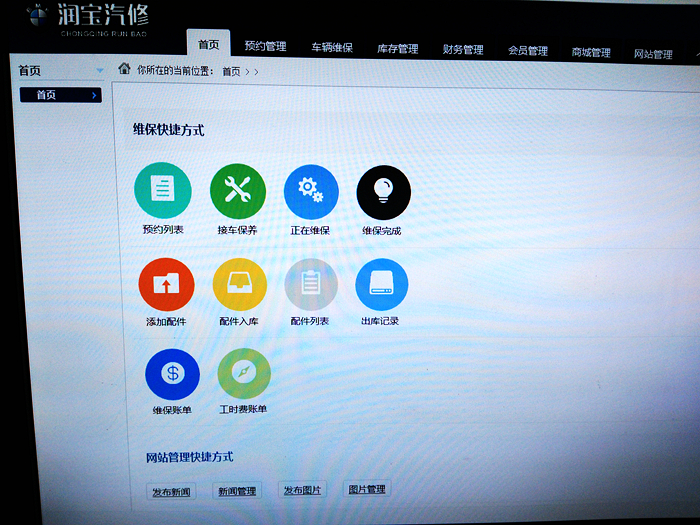Click the 发布新闻 button

pos(171,492)
